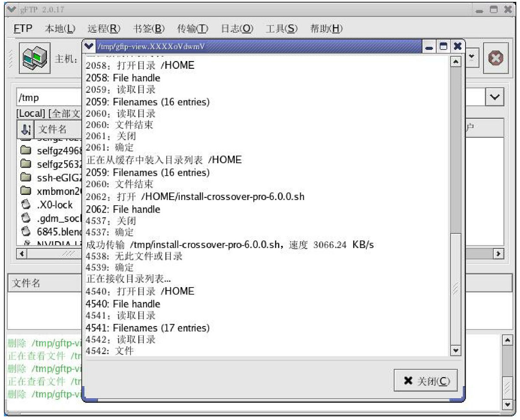Open the 帮助(H) menu
Image resolution: width=520 pixels, height=420 pixels.
326,29
